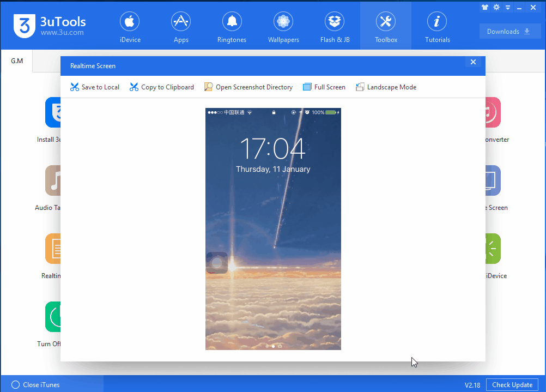Close the Realtime Screen dialog
Image resolution: width=546 pixels, height=392 pixels.
[x=473, y=62]
